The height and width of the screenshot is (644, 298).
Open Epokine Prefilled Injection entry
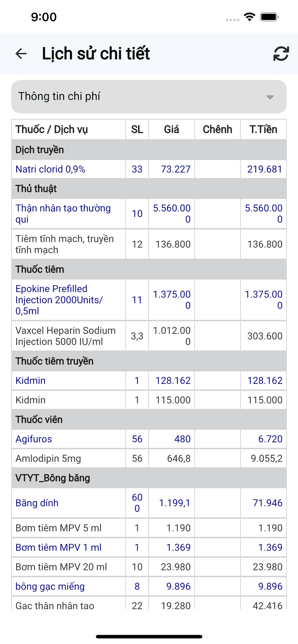pos(59,300)
